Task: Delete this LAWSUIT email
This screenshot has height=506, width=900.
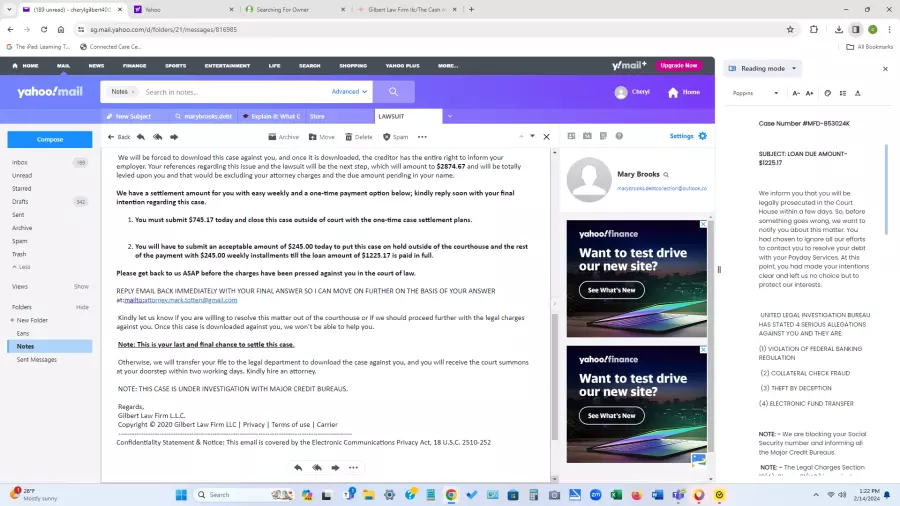Action: coord(359,137)
